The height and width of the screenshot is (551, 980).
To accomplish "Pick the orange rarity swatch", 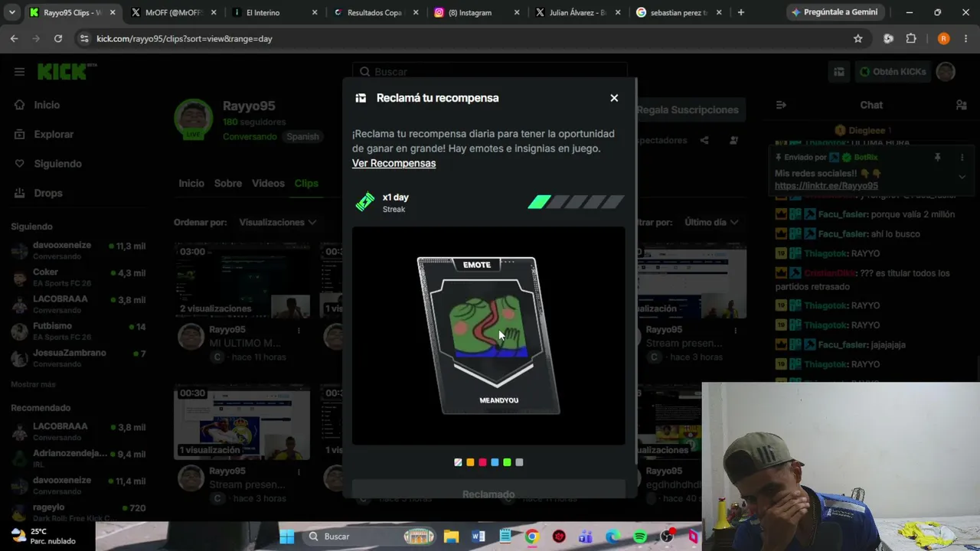I will click(470, 462).
